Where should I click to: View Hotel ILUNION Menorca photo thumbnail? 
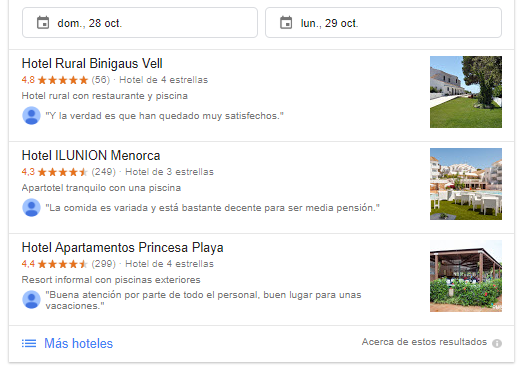click(466, 184)
